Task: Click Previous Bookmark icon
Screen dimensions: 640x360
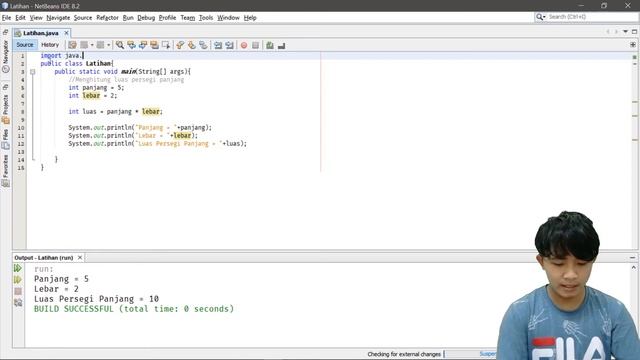Action: pos(180,45)
